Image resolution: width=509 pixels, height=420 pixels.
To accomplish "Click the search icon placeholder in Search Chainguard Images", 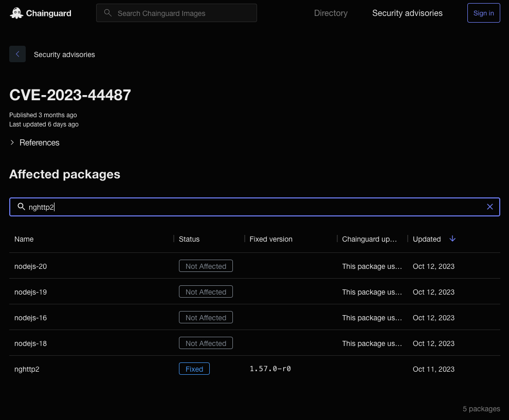I will click(x=107, y=13).
